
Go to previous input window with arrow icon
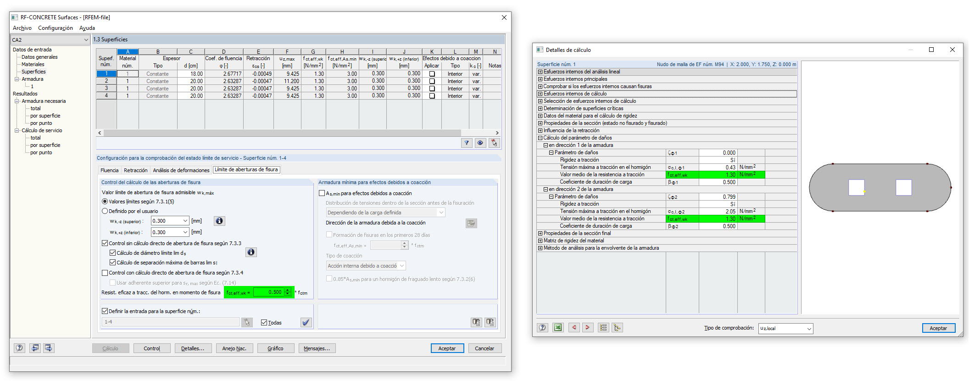35,348
